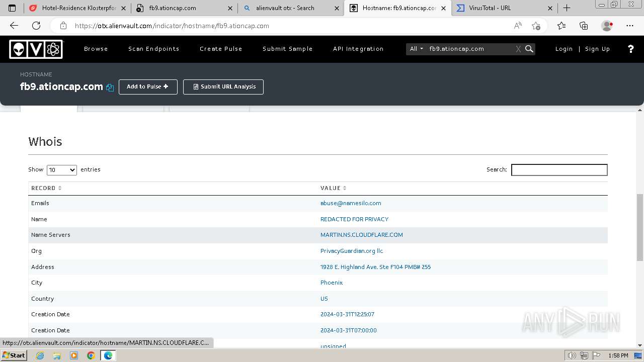Sort table by RECORD column
The width and height of the screenshot is (644, 362).
click(46, 188)
